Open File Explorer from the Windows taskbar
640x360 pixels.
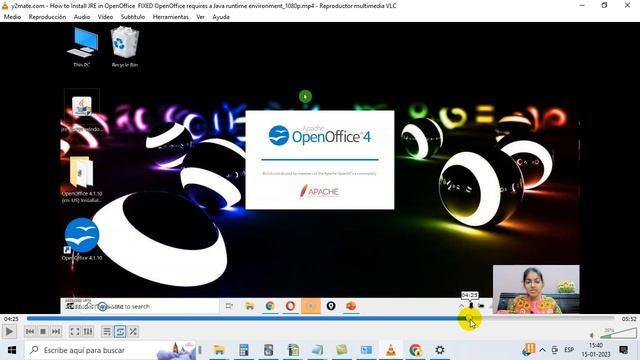219,350
